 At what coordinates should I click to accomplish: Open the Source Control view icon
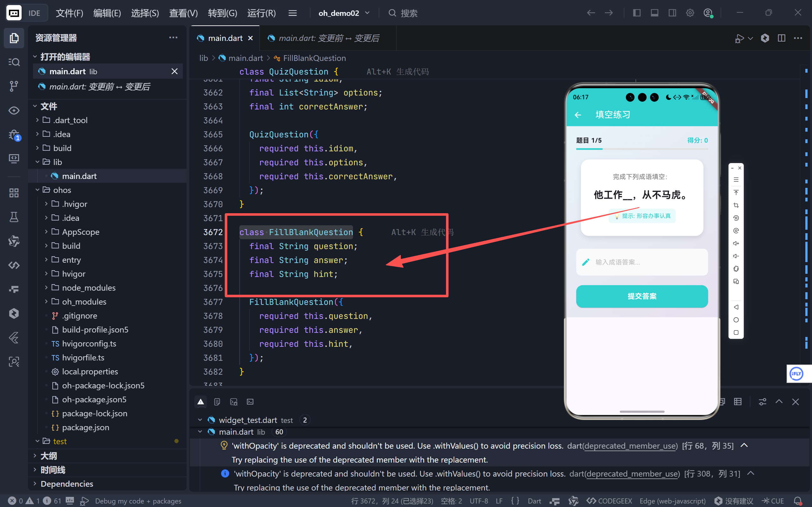click(x=14, y=86)
